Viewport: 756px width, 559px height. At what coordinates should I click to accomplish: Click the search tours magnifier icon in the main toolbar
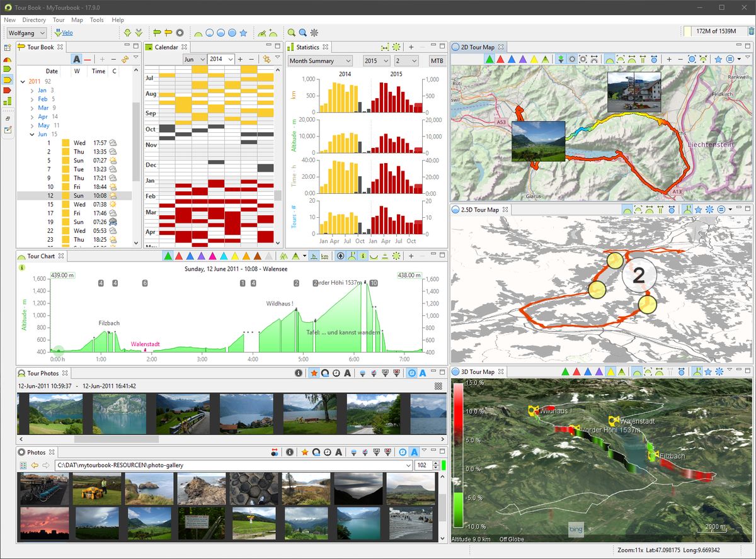click(x=292, y=33)
